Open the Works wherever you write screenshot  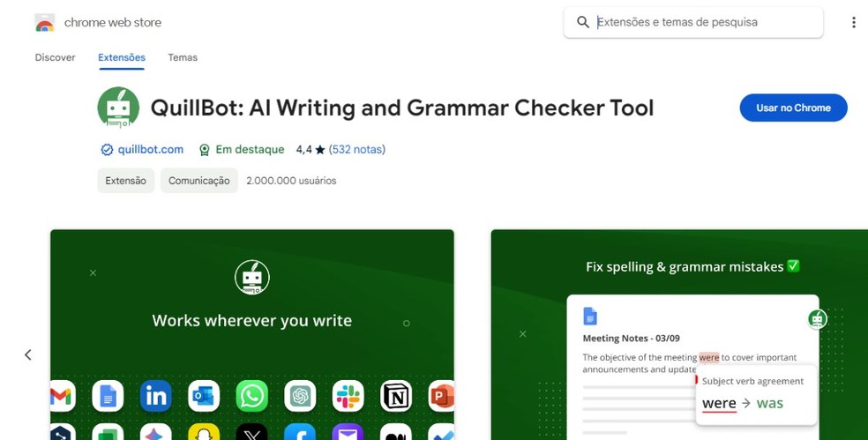point(252,335)
